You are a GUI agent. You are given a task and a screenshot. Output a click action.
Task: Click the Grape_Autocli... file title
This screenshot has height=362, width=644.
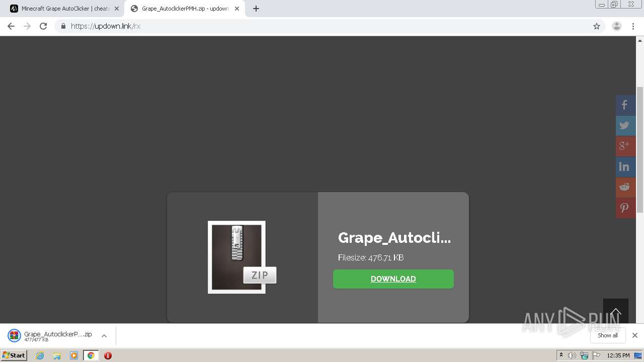pyautogui.click(x=394, y=238)
